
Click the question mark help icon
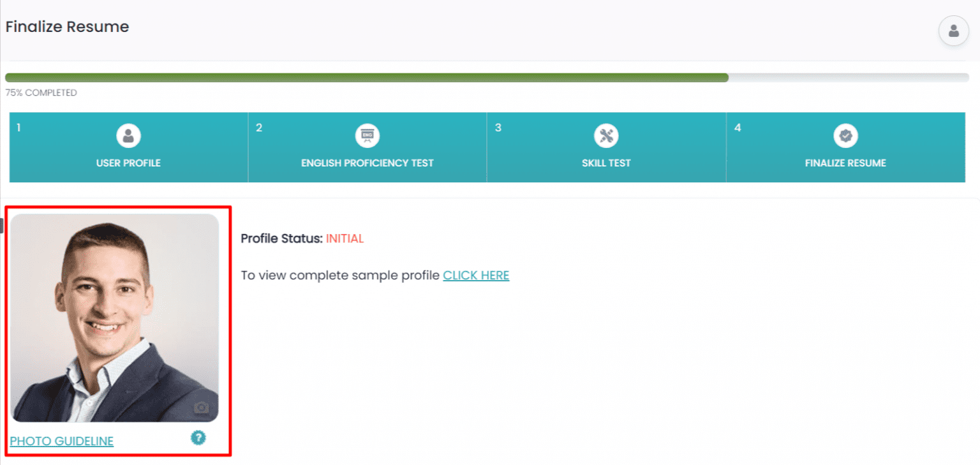(x=198, y=438)
